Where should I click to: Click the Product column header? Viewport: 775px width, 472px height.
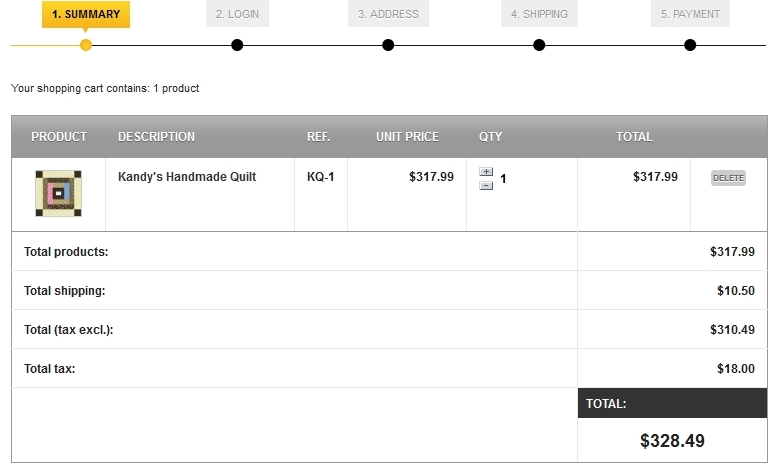(x=59, y=137)
